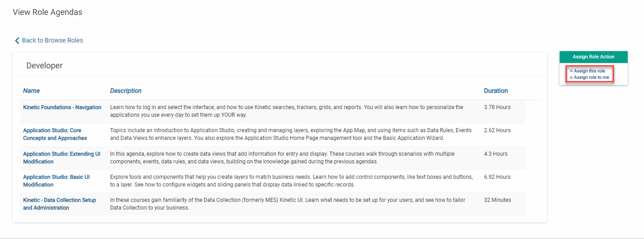Image resolution: width=644 pixels, height=239 pixels.
Task: Open Application Studio: Core Concepts and Approaches
Action: pyautogui.click(x=55, y=134)
